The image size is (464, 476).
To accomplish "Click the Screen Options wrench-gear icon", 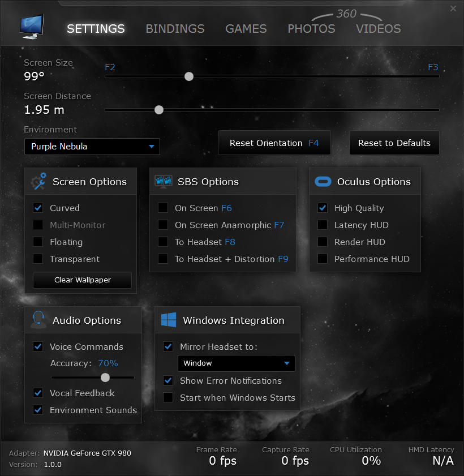I will point(38,181).
